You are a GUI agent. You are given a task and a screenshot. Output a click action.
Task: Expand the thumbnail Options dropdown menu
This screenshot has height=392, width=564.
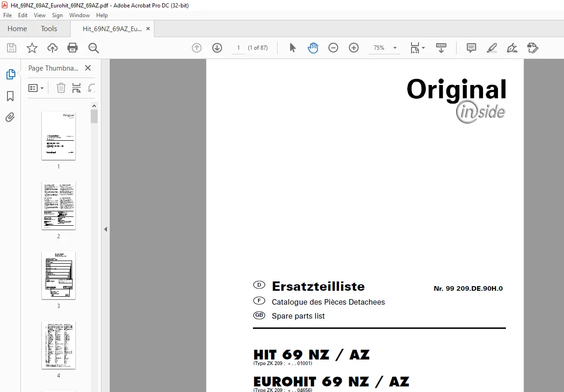tap(36, 88)
